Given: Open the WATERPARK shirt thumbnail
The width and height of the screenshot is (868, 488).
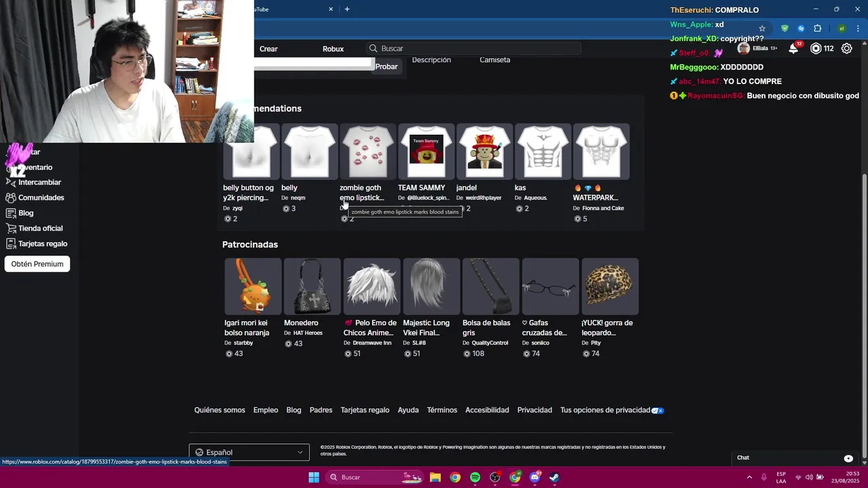Looking at the screenshot, I should click(x=601, y=151).
